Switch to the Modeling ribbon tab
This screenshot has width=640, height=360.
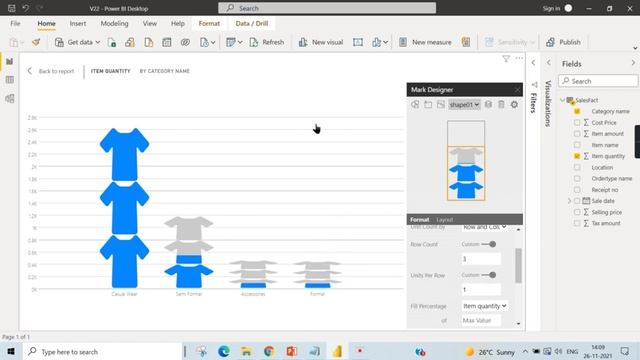(114, 24)
